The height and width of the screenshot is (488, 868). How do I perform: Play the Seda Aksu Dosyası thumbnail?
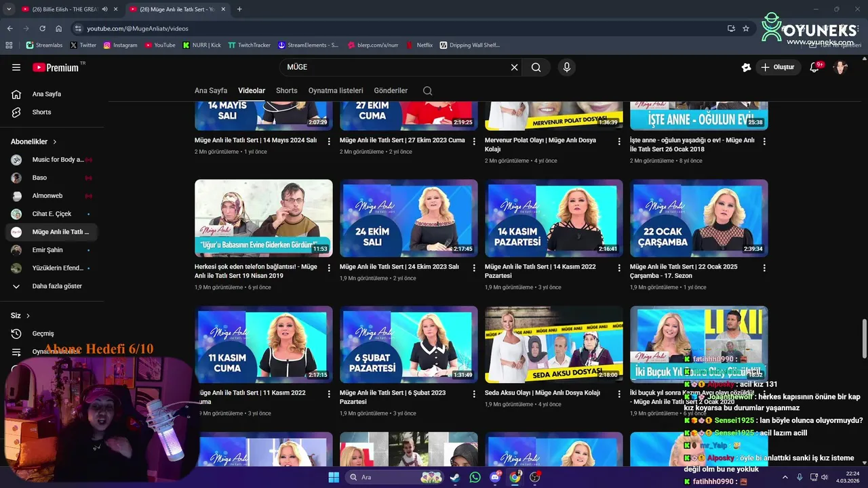pyautogui.click(x=554, y=344)
